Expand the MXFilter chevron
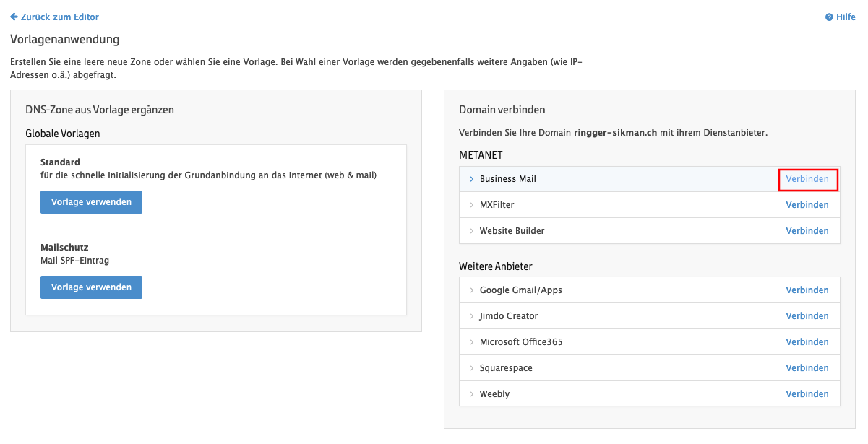The height and width of the screenshot is (444, 868). click(x=472, y=205)
